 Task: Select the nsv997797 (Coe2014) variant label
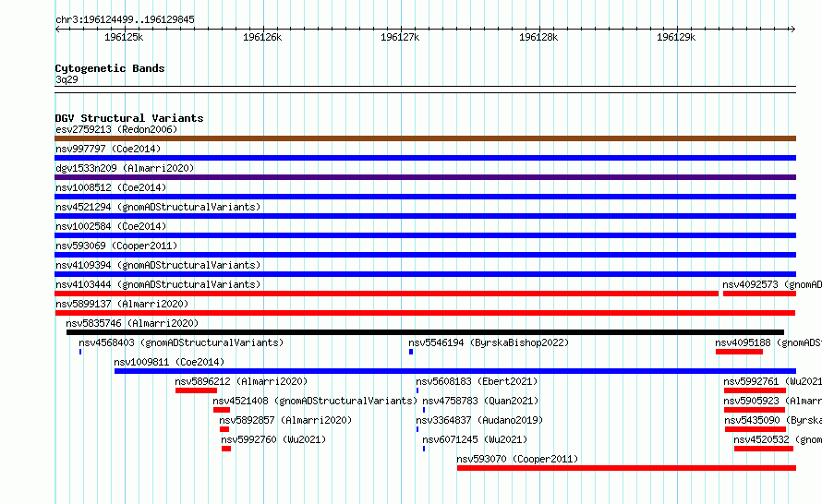108,149
